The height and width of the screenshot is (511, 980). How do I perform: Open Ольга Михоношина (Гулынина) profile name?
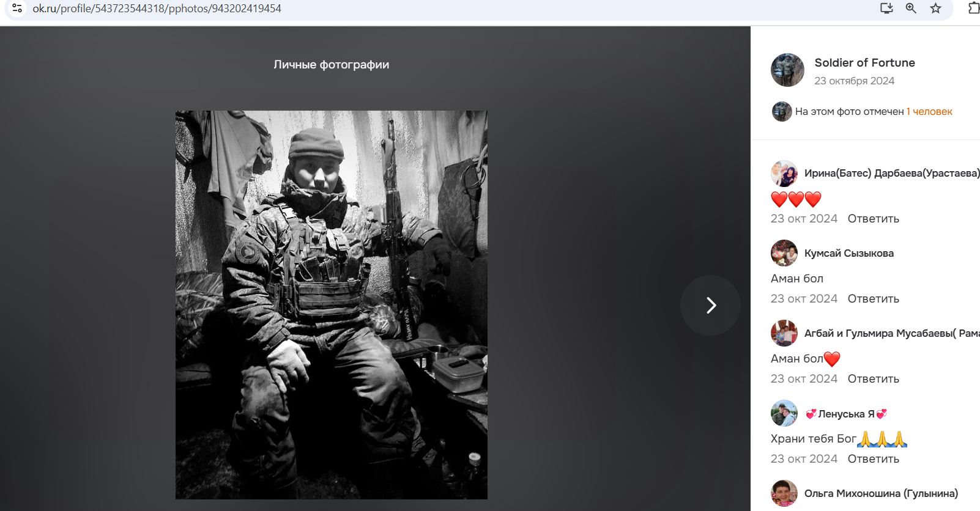click(x=881, y=493)
